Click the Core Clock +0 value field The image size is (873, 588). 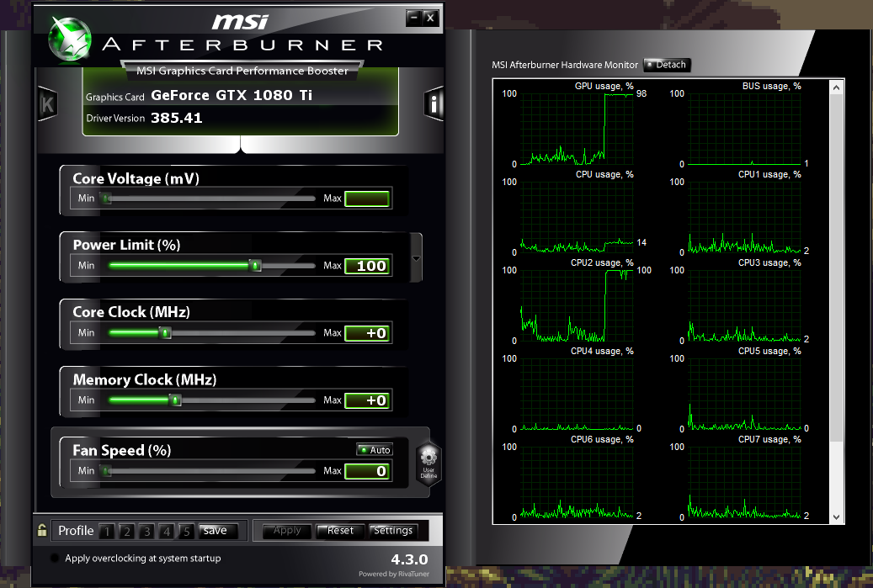[367, 333]
